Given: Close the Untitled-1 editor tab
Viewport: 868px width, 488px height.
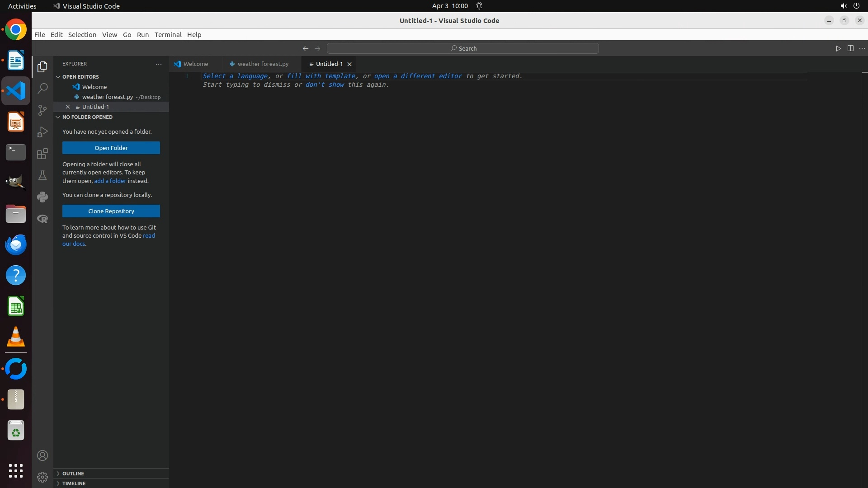Looking at the screenshot, I should [349, 64].
